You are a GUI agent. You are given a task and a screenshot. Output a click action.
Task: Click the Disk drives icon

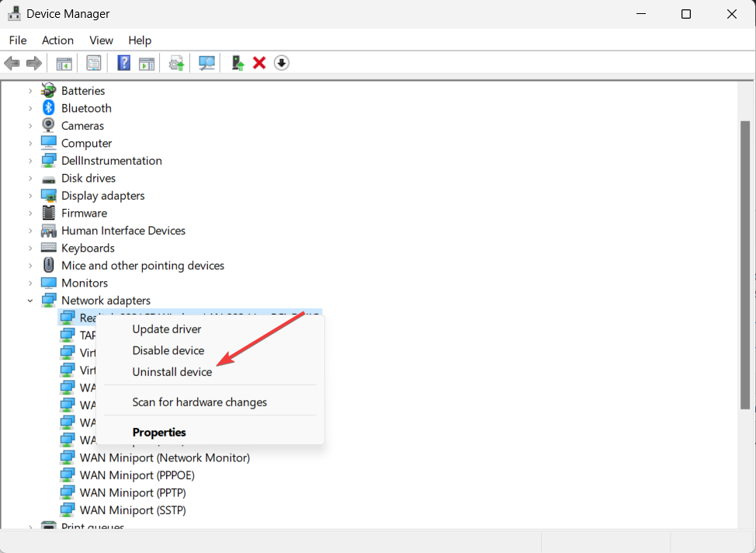click(x=48, y=179)
